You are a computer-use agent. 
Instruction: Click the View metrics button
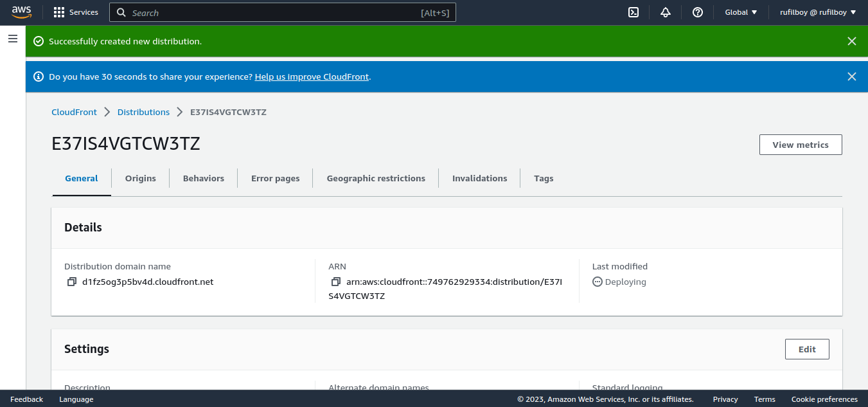801,145
